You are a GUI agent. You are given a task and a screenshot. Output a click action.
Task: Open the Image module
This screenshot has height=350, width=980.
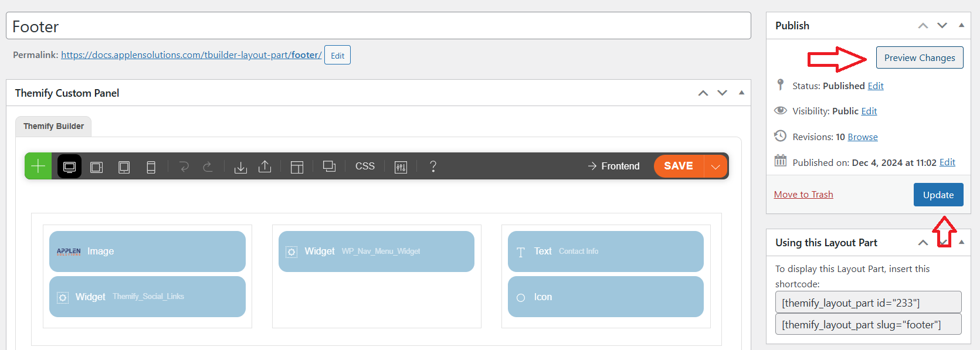tap(147, 251)
